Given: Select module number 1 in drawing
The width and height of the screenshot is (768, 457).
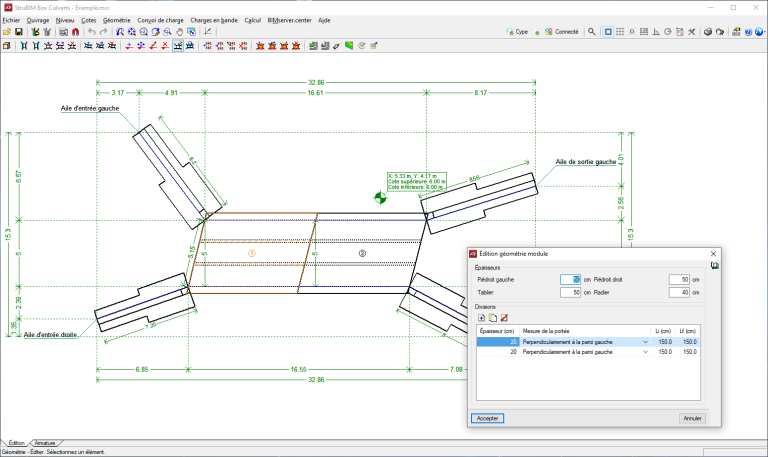Looking at the screenshot, I should click(x=252, y=253).
